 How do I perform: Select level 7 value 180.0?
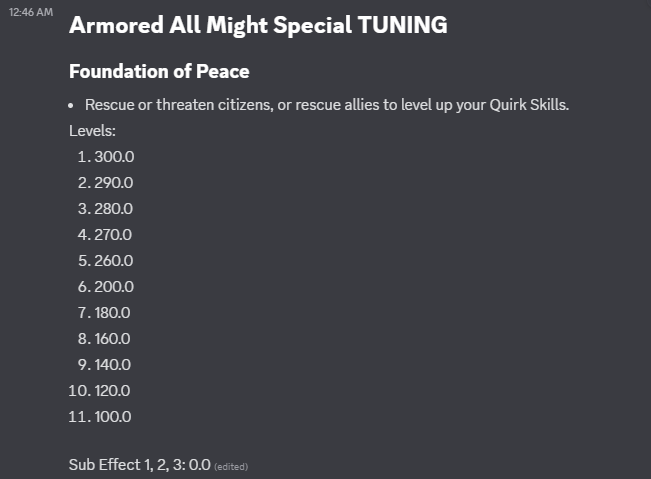[x=113, y=313]
